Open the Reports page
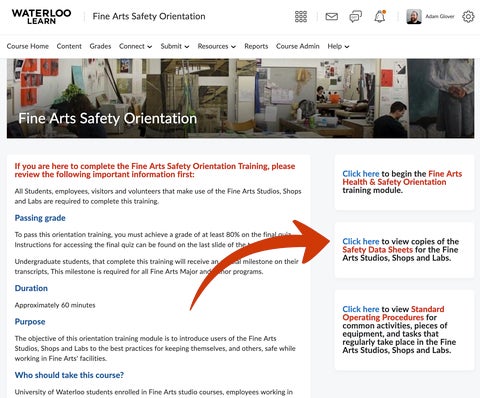Viewport: 480px width, 398px height. [256, 46]
